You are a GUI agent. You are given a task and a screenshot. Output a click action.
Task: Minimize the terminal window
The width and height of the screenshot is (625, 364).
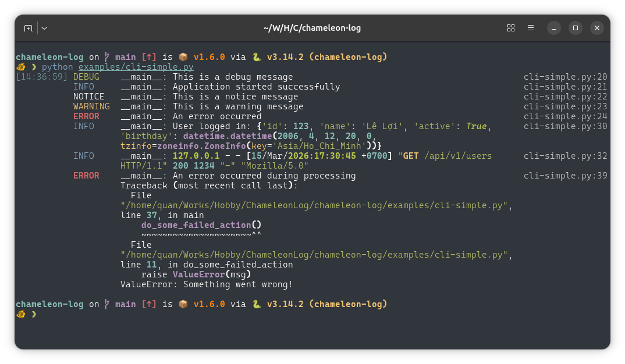[553, 28]
